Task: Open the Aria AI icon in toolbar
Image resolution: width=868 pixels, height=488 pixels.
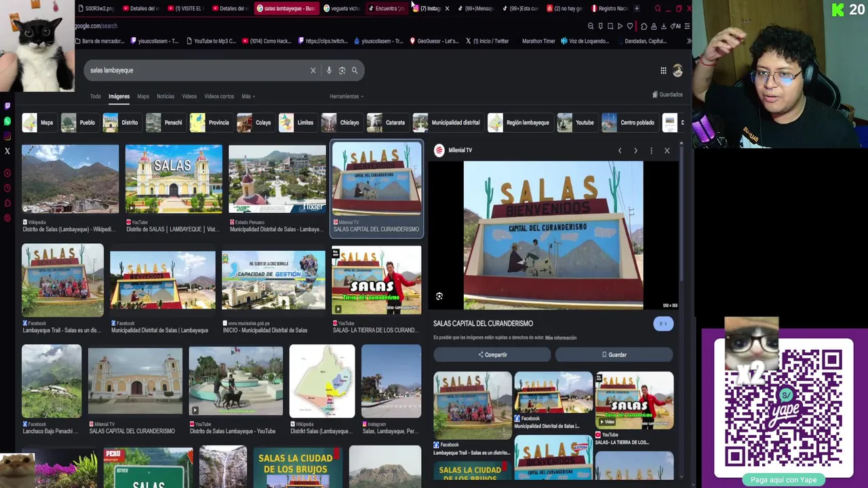Action: pyautogui.click(x=675, y=26)
